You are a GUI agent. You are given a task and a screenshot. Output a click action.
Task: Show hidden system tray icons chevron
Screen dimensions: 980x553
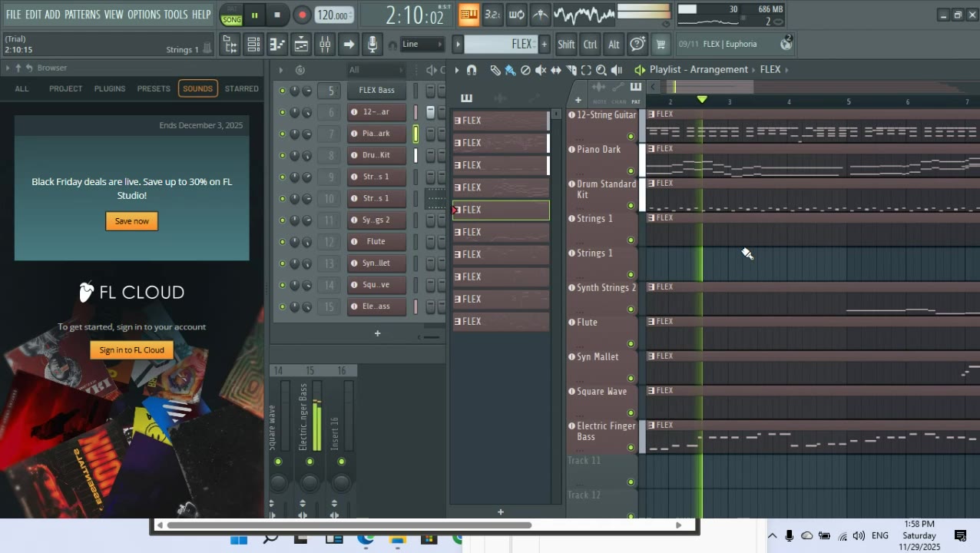pos(772,536)
